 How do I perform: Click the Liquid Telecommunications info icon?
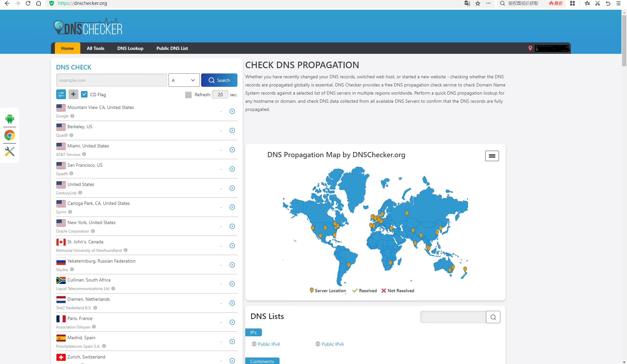pos(113,289)
